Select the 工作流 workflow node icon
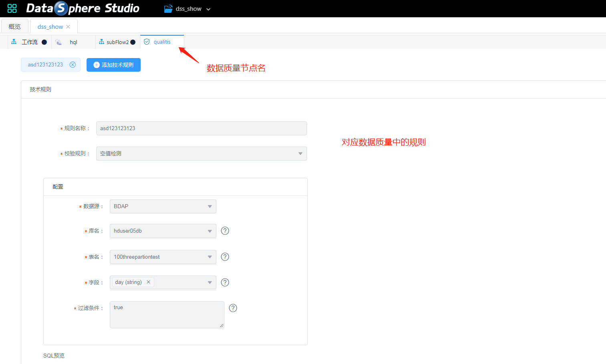The height and width of the screenshot is (364, 606). point(14,42)
